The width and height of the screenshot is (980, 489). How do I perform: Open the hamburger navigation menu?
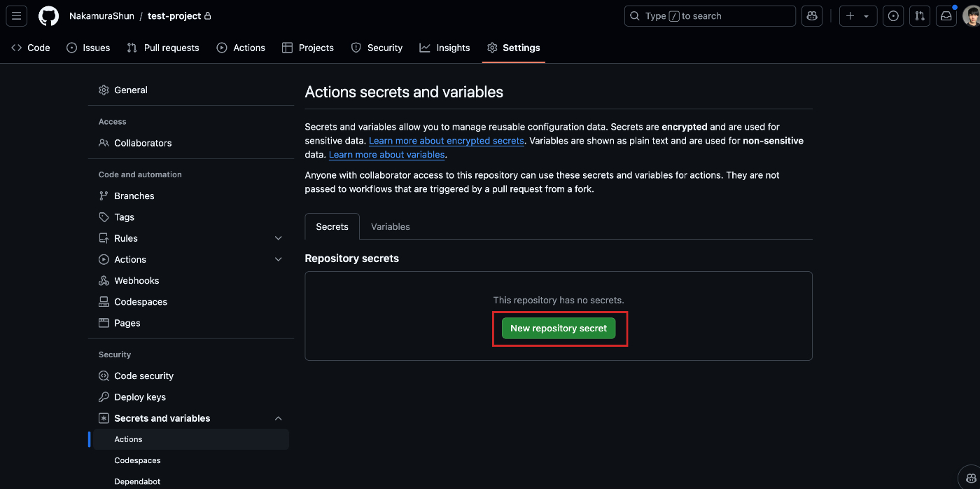16,15
